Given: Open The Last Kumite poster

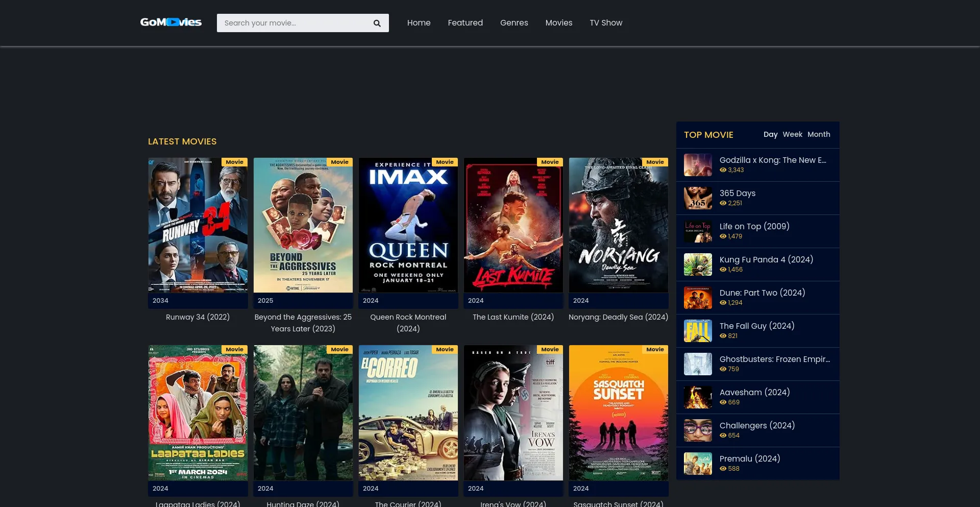Looking at the screenshot, I should (x=513, y=225).
